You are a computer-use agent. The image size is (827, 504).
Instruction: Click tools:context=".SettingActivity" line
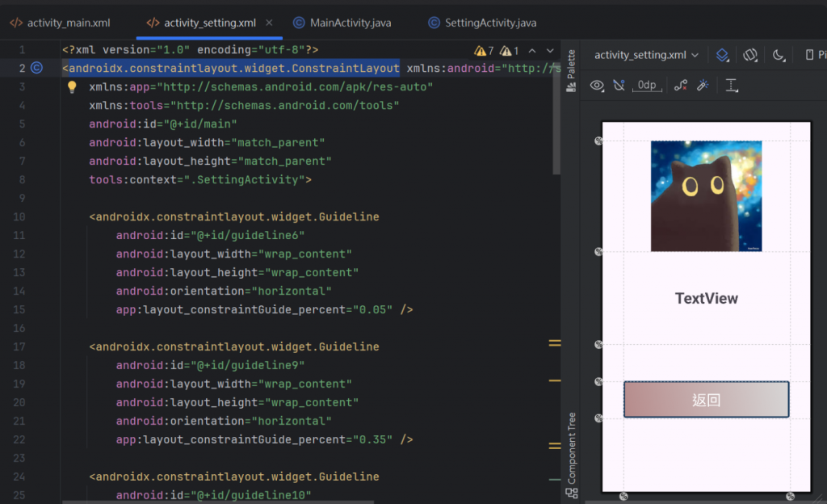coord(200,180)
